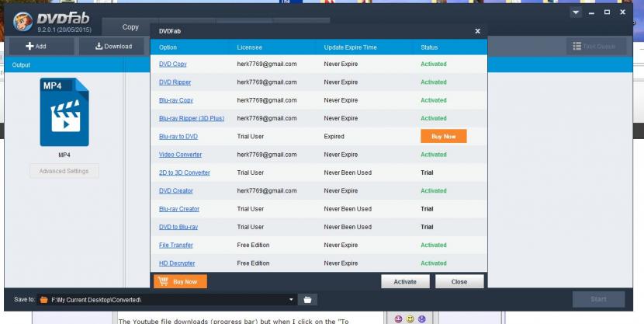
Task: Open the DVD Creator link
Action: point(176,191)
